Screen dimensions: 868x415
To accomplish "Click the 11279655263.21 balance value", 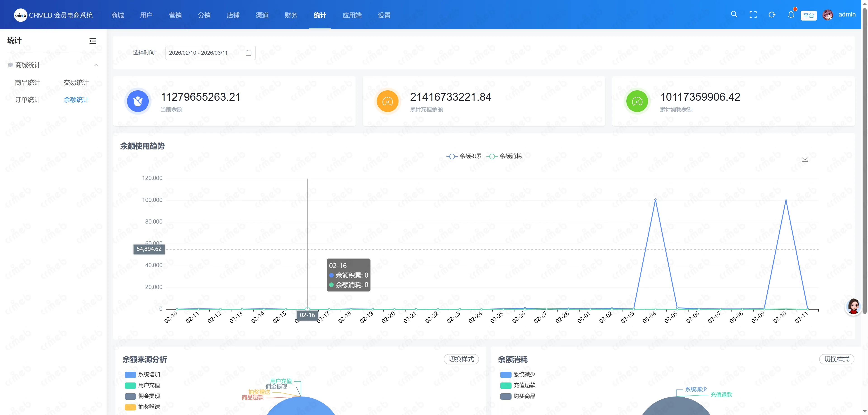I will [201, 97].
